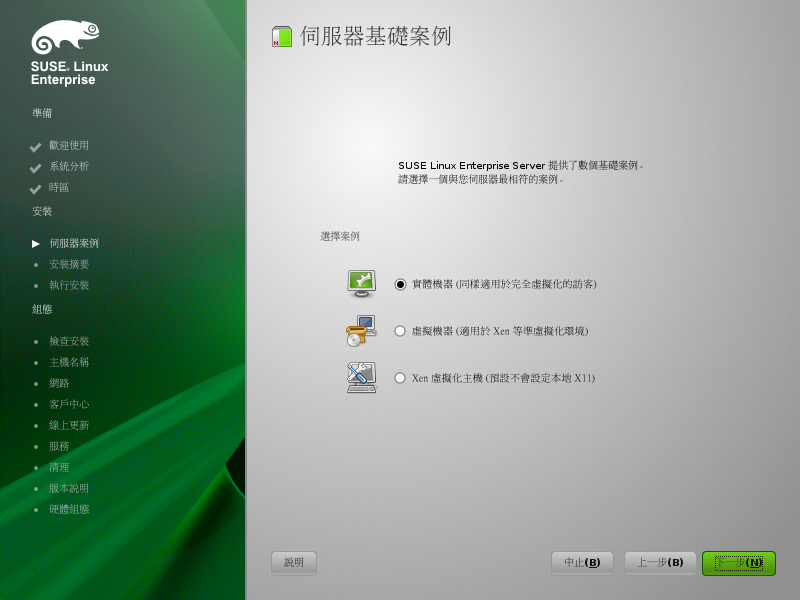This screenshot has width=800, height=600.
Task: Click the 客戶中心 step in sidebar
Action: point(69,404)
